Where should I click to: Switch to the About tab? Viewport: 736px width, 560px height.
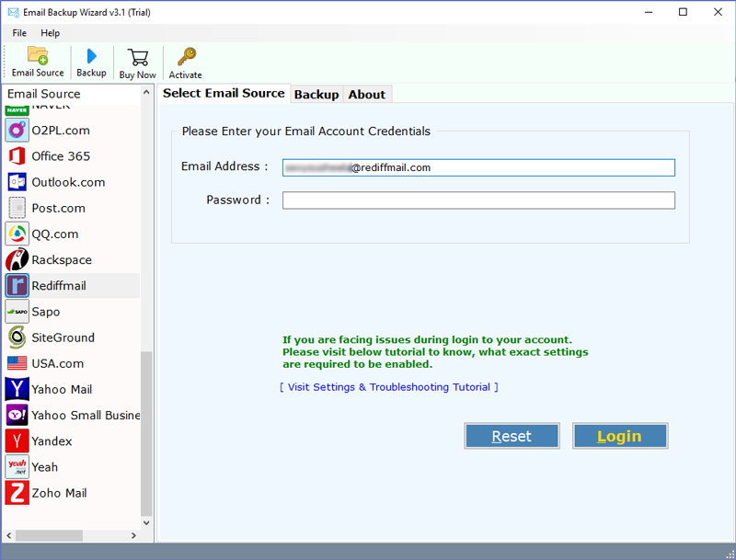tap(366, 95)
